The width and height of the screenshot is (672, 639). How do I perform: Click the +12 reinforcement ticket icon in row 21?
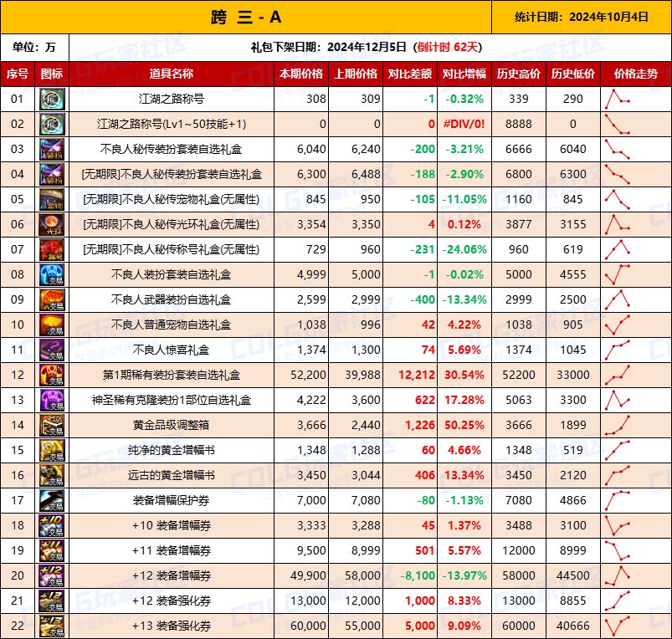(52, 601)
